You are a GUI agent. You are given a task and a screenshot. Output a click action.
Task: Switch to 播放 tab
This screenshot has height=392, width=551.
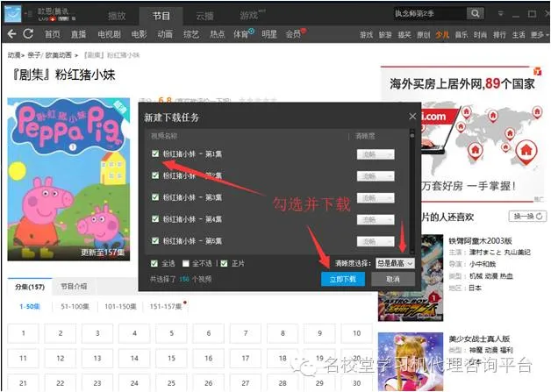click(x=117, y=16)
